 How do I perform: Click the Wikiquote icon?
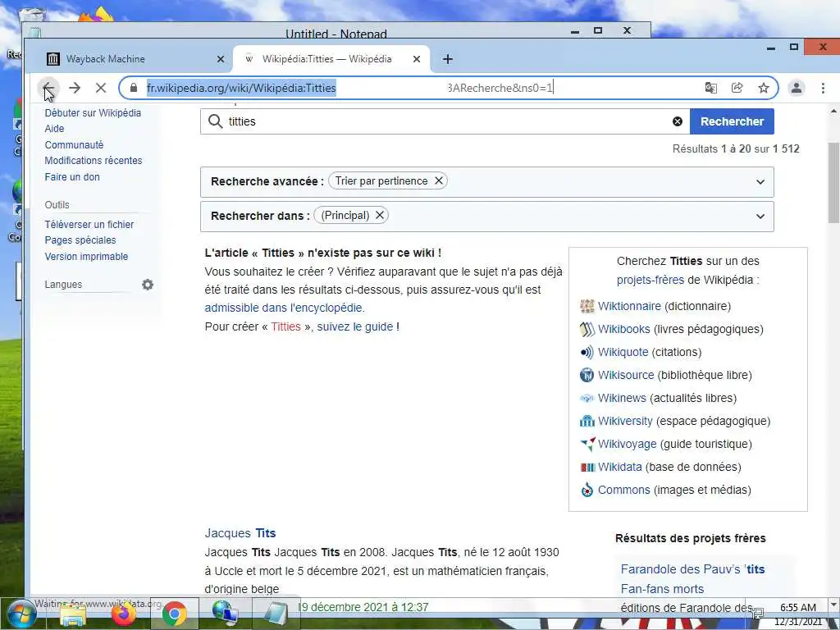tap(587, 352)
